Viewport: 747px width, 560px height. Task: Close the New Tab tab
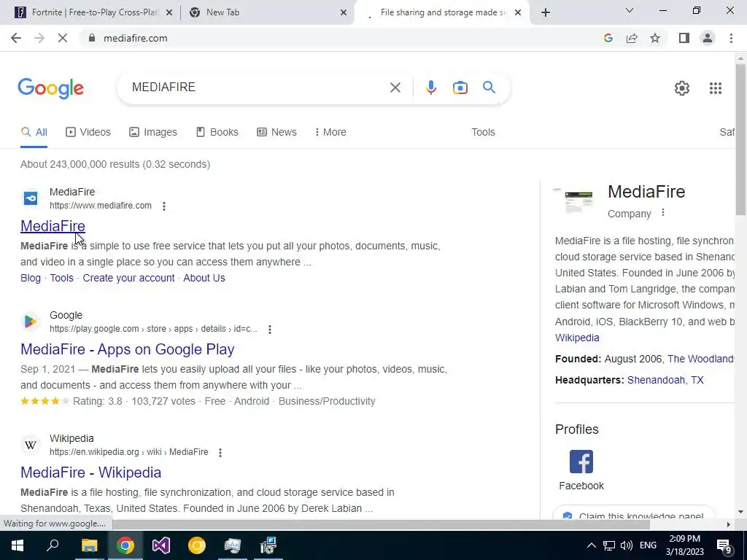pyautogui.click(x=343, y=13)
